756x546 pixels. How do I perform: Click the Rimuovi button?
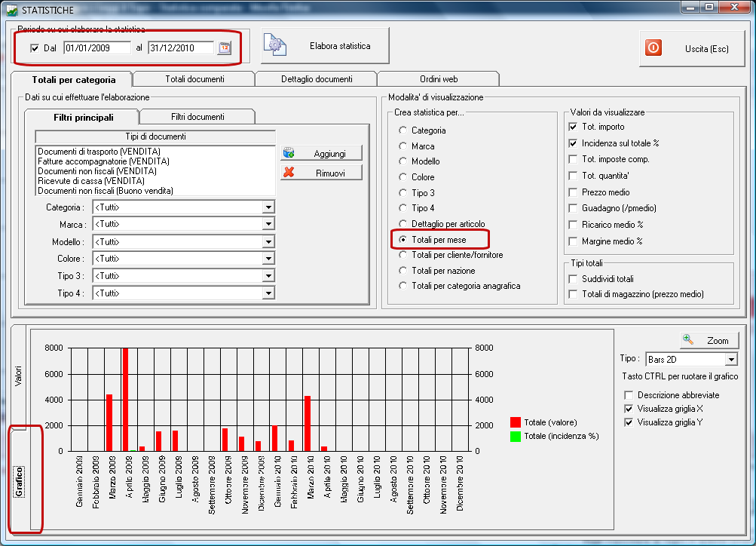point(322,173)
